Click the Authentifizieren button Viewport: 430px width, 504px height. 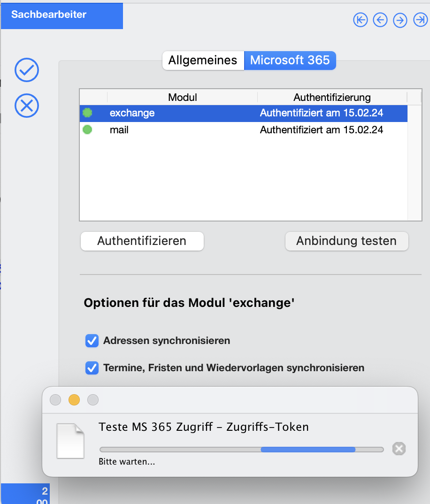(142, 241)
